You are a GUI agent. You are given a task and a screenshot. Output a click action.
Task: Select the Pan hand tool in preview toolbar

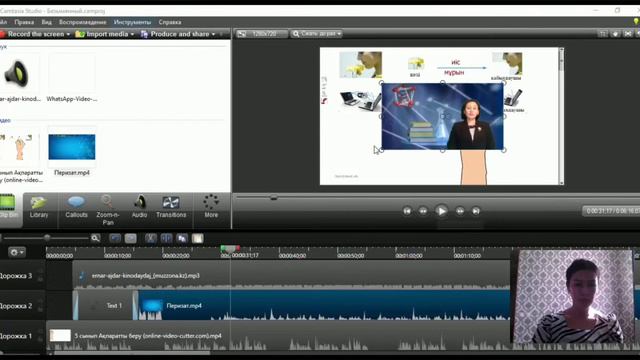pyautogui.click(x=616, y=34)
